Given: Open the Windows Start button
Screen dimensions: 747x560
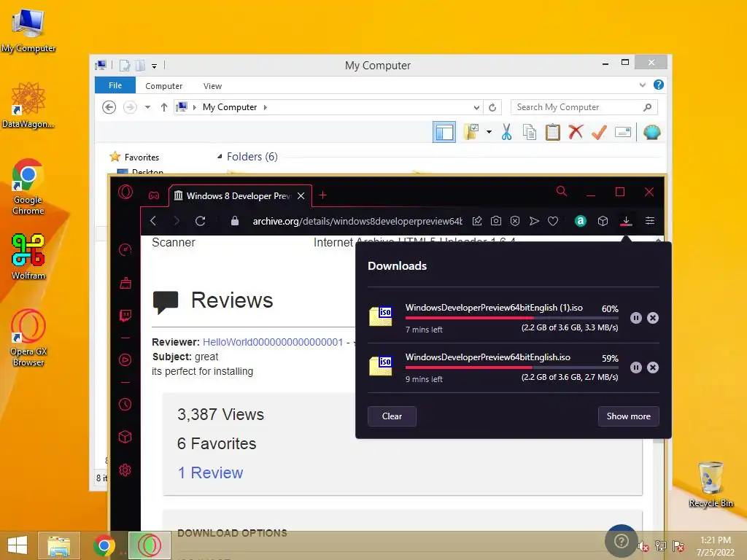Looking at the screenshot, I should 18,545.
